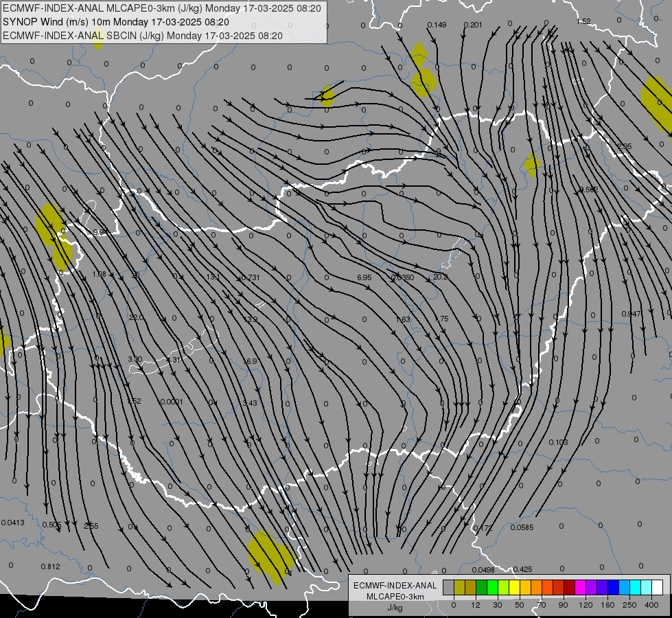Click the map value 0.201

click(x=473, y=25)
